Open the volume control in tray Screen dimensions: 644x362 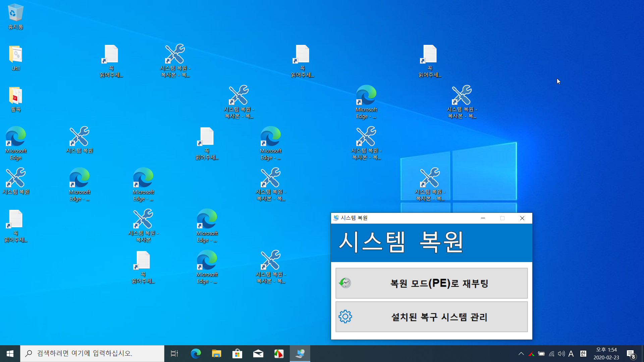(x=561, y=354)
